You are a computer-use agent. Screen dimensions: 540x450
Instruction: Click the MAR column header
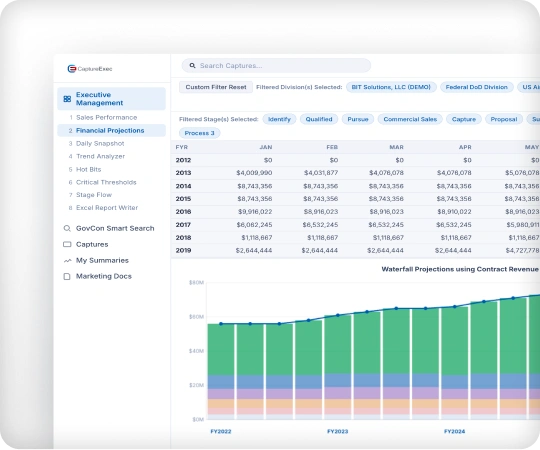pos(396,147)
